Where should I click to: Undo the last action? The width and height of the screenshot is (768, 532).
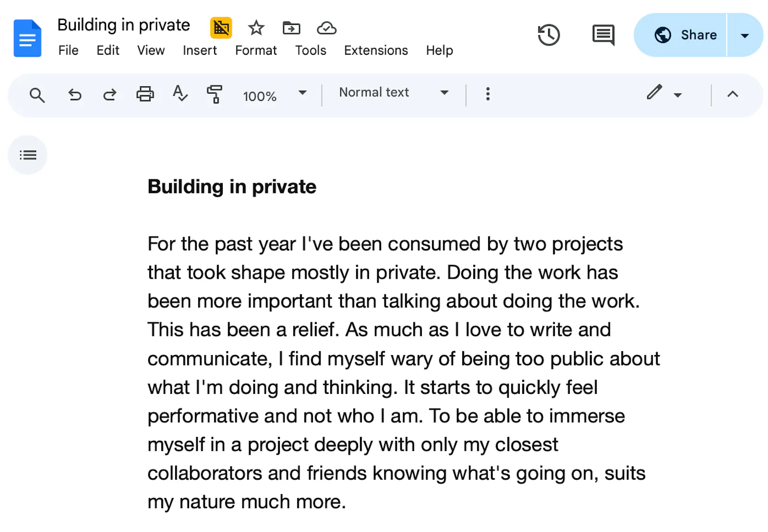point(74,95)
